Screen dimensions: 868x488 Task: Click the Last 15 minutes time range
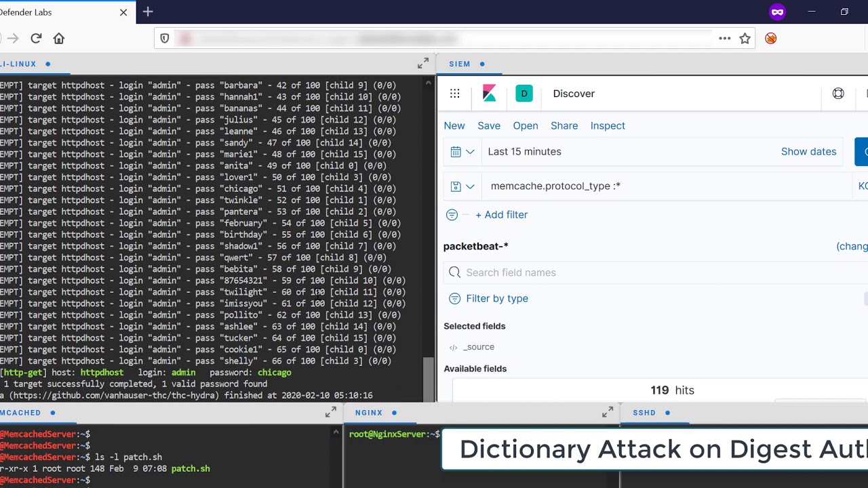click(x=524, y=152)
